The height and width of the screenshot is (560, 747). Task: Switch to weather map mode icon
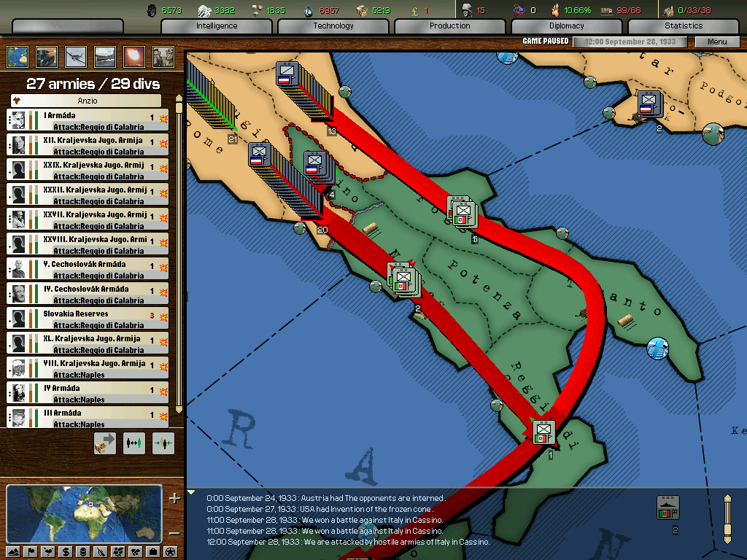(x=48, y=552)
